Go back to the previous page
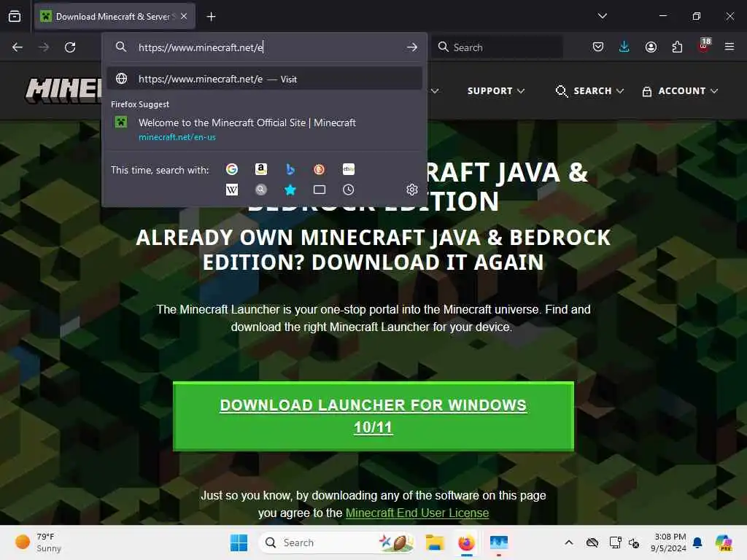The height and width of the screenshot is (560, 747). coord(18,47)
